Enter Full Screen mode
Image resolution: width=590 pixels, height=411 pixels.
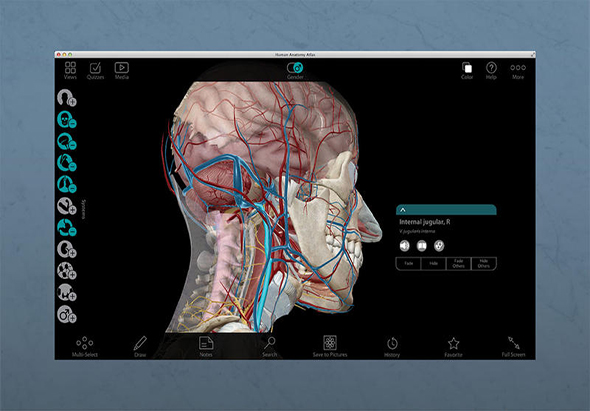[513, 346]
